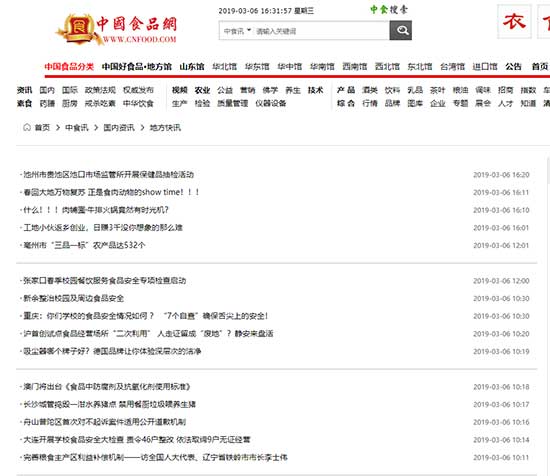
Task: Open 中国食品分类 navigation tab
Action: (x=69, y=67)
